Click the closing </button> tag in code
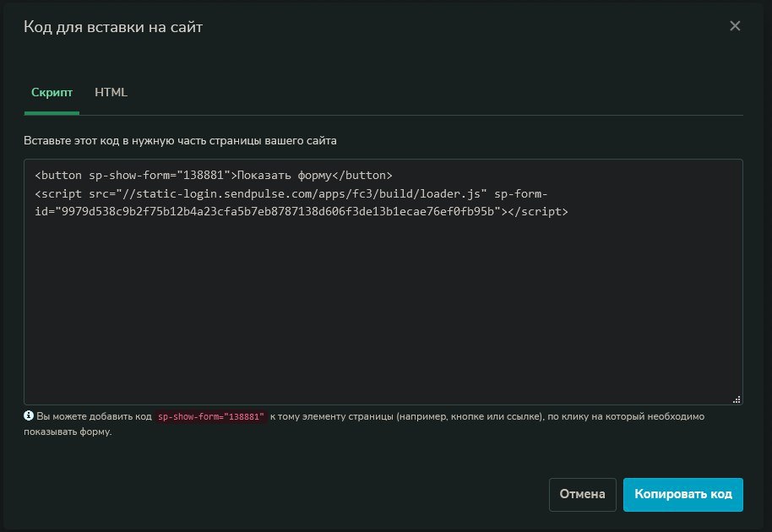772x532 pixels. pyautogui.click(x=362, y=175)
